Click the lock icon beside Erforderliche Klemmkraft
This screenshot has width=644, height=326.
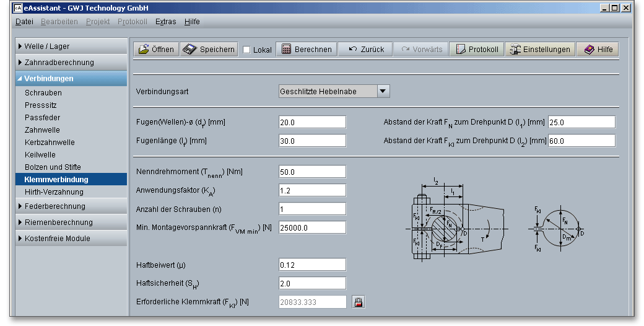358,302
